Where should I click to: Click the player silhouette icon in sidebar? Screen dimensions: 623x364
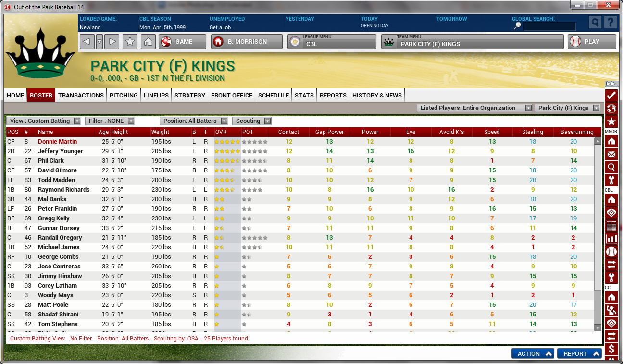(611, 310)
